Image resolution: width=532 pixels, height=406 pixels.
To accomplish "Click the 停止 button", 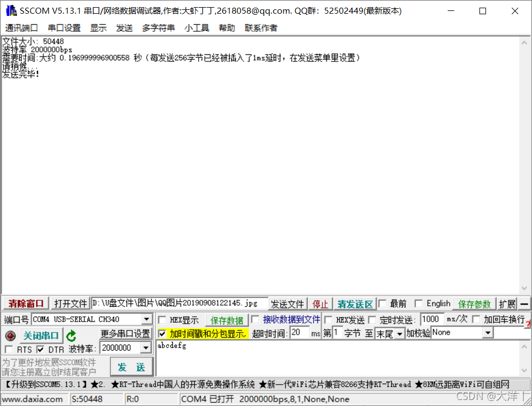I will [320, 304].
